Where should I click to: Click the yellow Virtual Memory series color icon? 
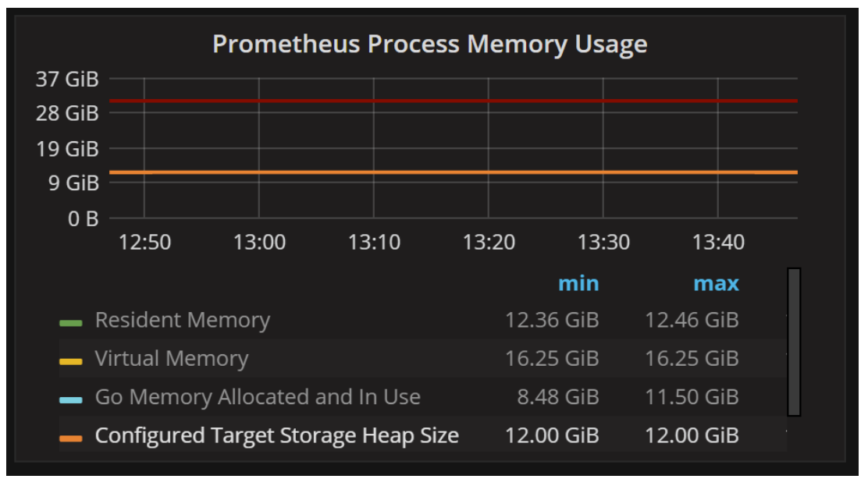70,360
